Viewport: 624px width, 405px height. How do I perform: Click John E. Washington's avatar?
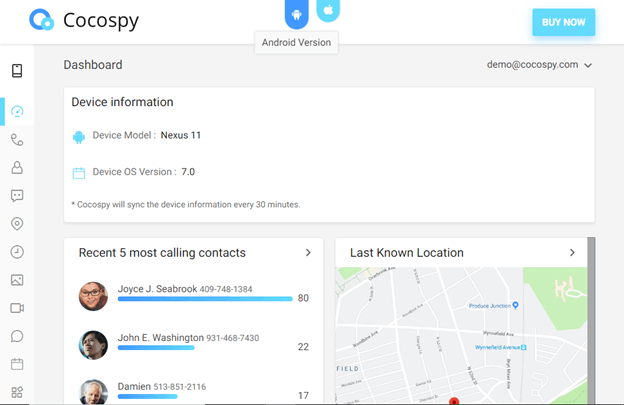pyautogui.click(x=93, y=345)
